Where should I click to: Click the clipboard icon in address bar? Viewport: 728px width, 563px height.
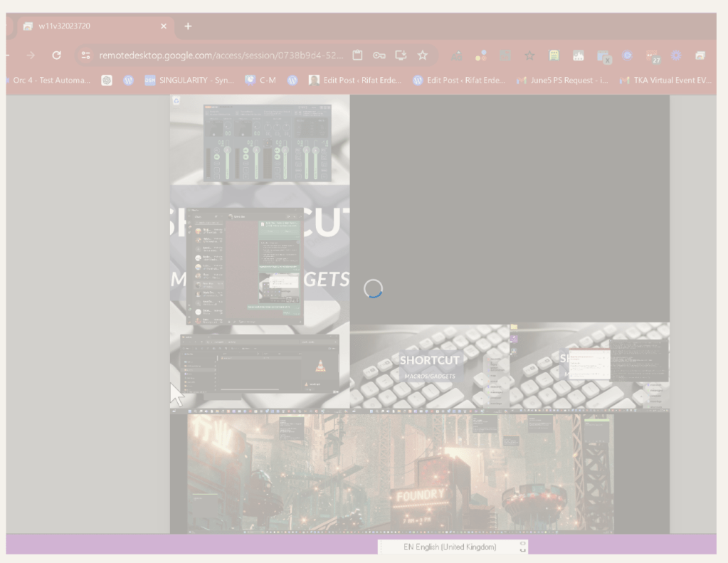357,56
